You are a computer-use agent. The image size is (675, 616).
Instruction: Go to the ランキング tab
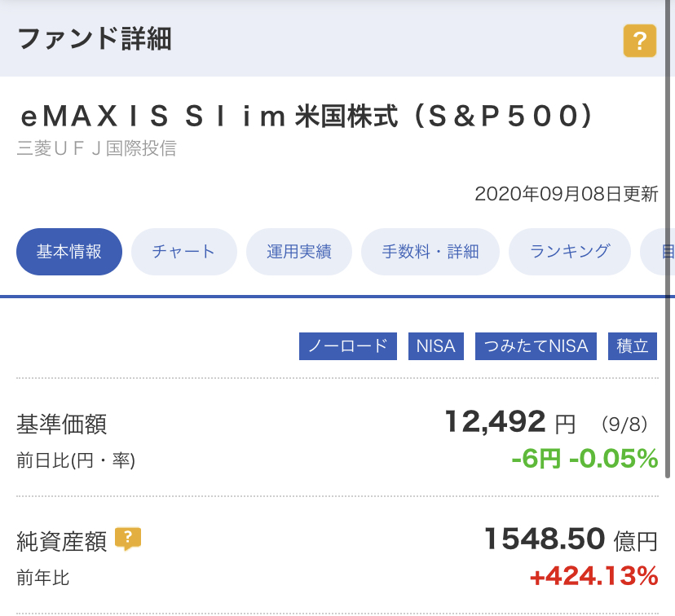(570, 252)
